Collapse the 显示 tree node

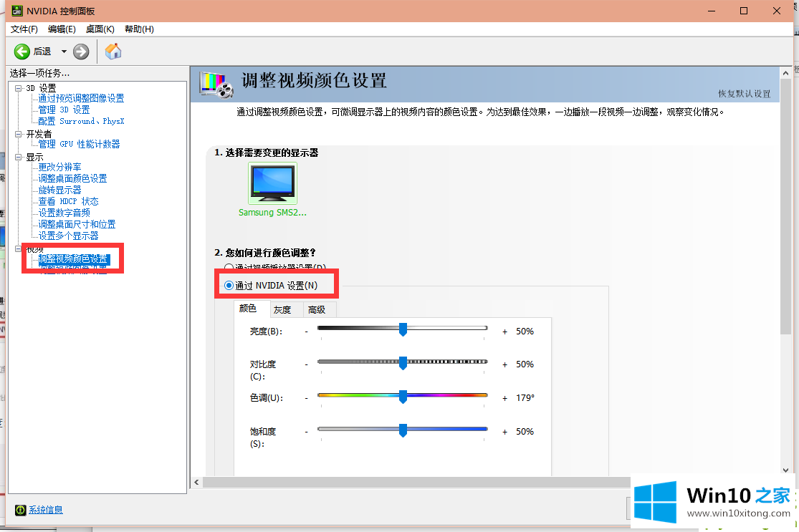click(19, 158)
